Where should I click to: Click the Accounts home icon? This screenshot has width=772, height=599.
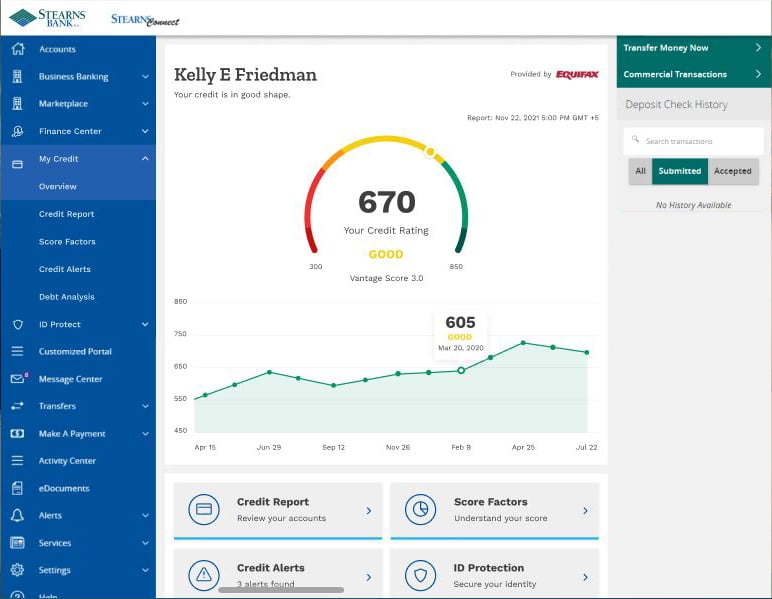coord(18,49)
